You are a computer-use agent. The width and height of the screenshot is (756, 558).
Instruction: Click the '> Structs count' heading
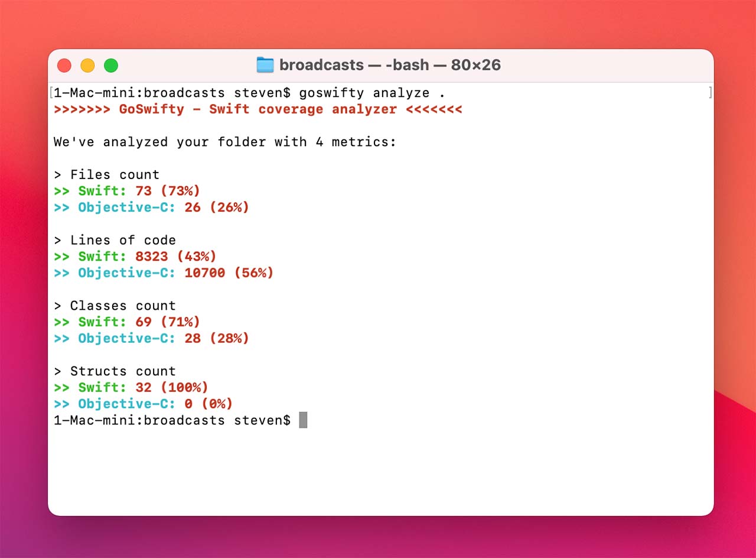click(115, 372)
